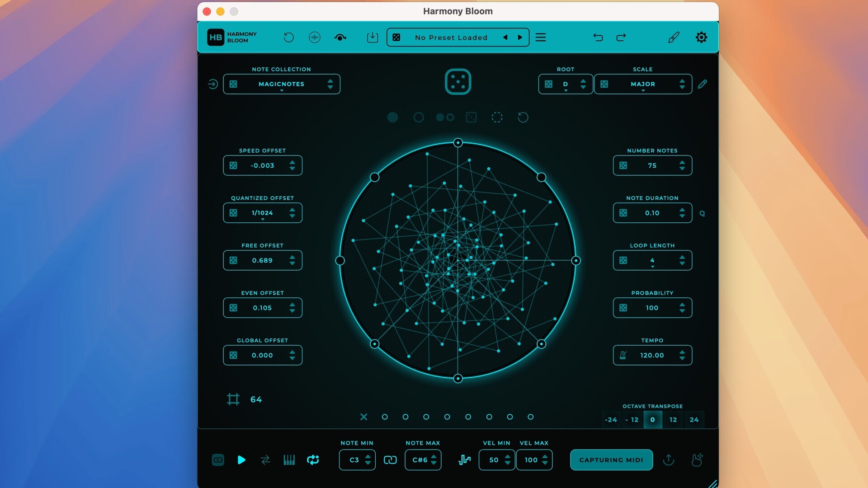This screenshot has width=868, height=488.
Task: Click the Note Duration value 0.10
Action: click(x=652, y=213)
